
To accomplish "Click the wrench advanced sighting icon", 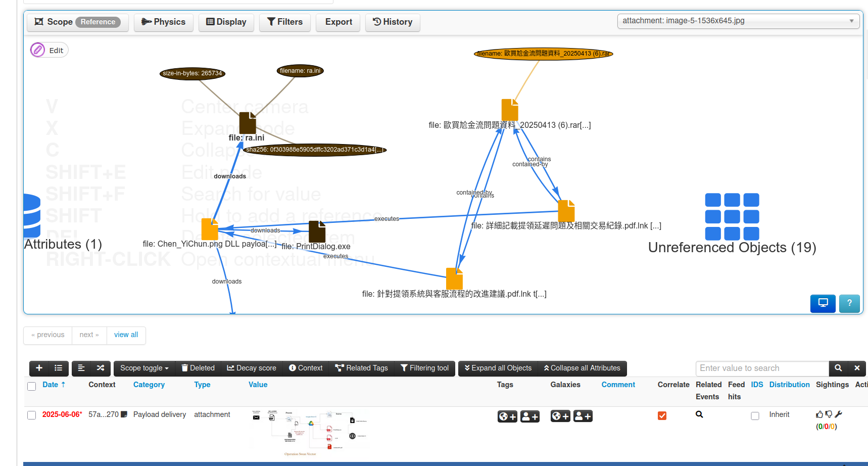I will click(838, 414).
